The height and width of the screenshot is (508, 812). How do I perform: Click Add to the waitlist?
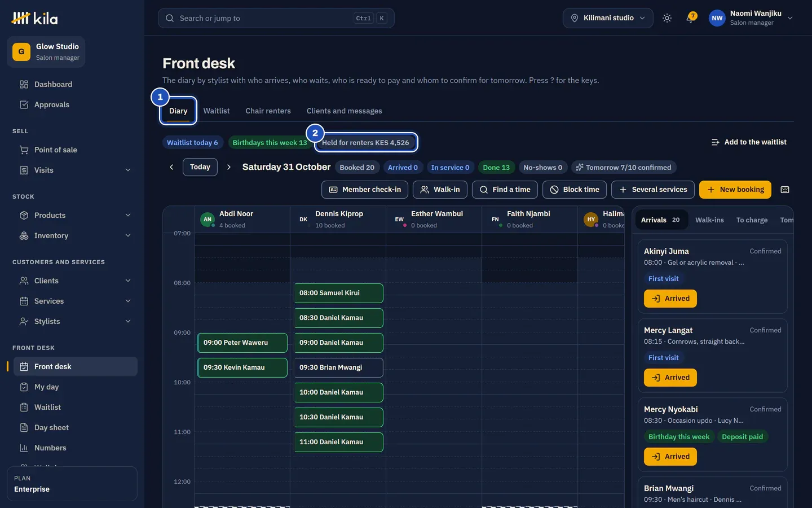(749, 142)
